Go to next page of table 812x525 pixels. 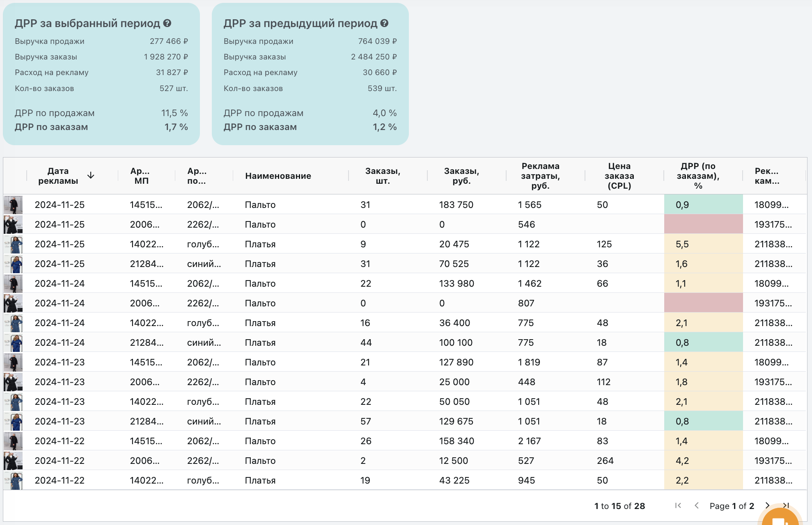767,505
